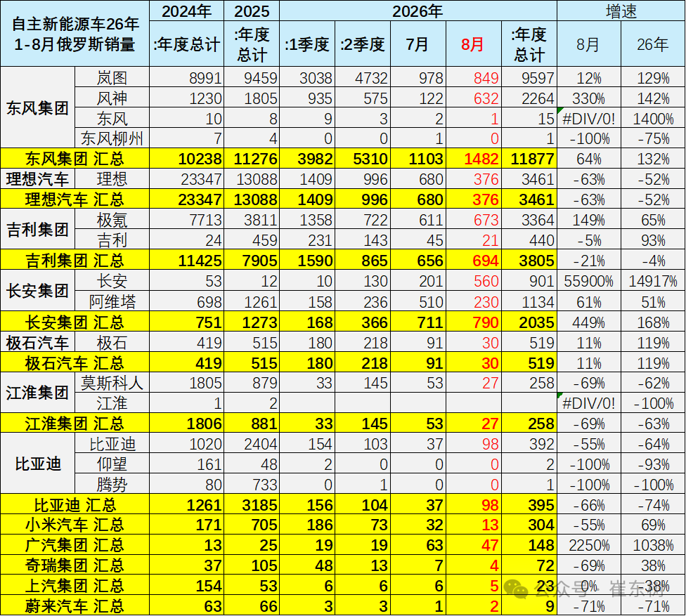Select the 增速 header cell
686x616 pixels.
(x=621, y=11)
